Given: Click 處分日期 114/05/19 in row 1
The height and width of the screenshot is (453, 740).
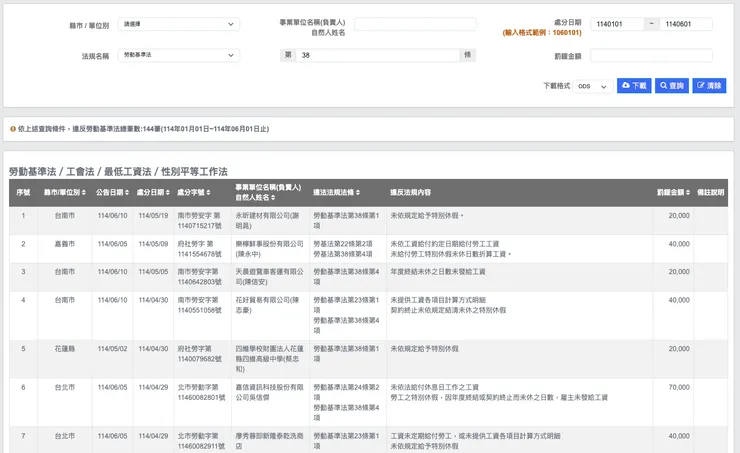Looking at the screenshot, I should coord(153,216).
